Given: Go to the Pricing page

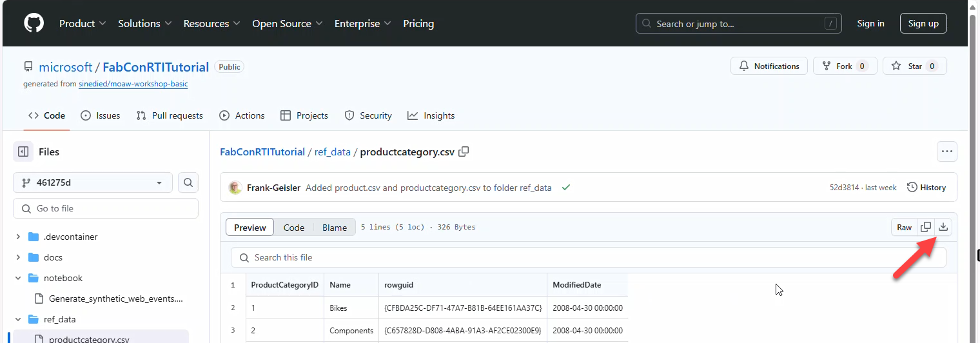Looking at the screenshot, I should pos(418,23).
